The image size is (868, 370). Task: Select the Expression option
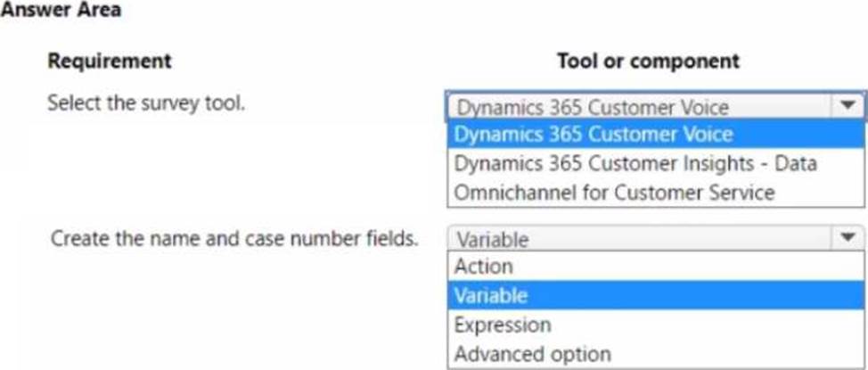click(x=655, y=325)
